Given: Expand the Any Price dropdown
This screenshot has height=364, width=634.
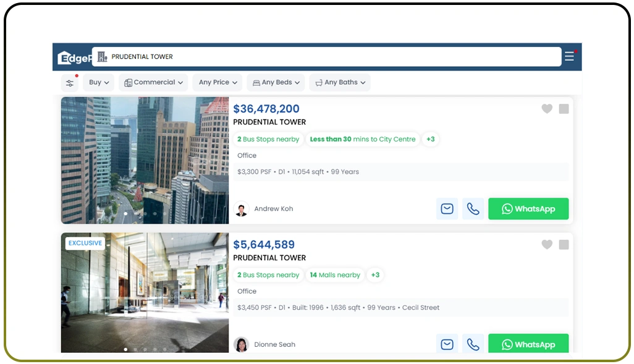Looking at the screenshot, I should coord(217,82).
